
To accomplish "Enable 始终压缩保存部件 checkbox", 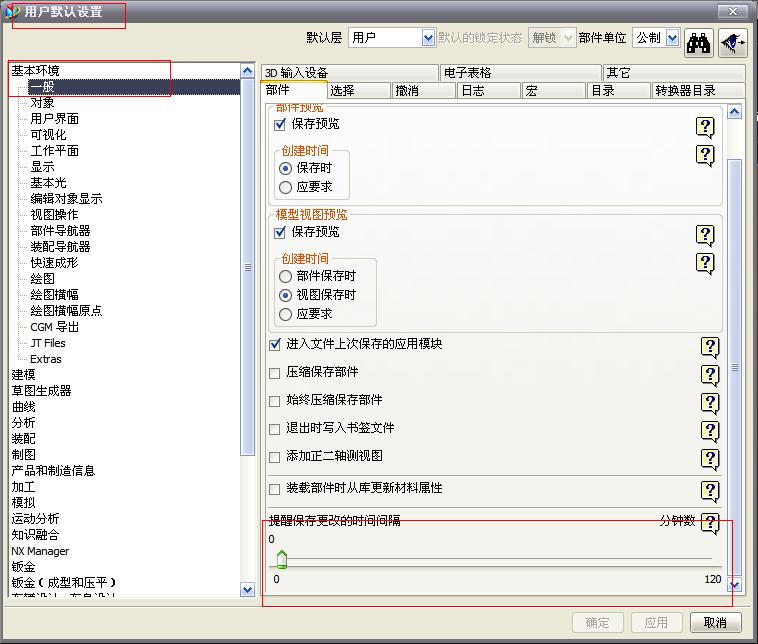I will tap(275, 401).
